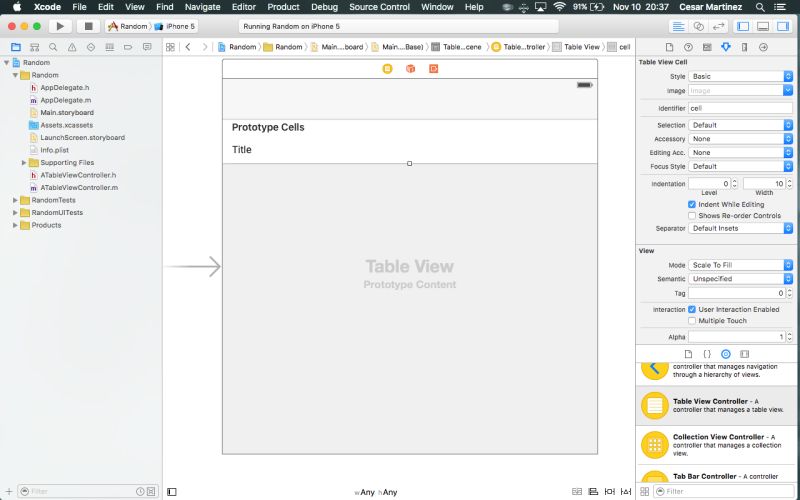Image resolution: width=800 pixels, height=500 pixels.
Task: Open the Selection dropdown
Action: tap(740, 125)
